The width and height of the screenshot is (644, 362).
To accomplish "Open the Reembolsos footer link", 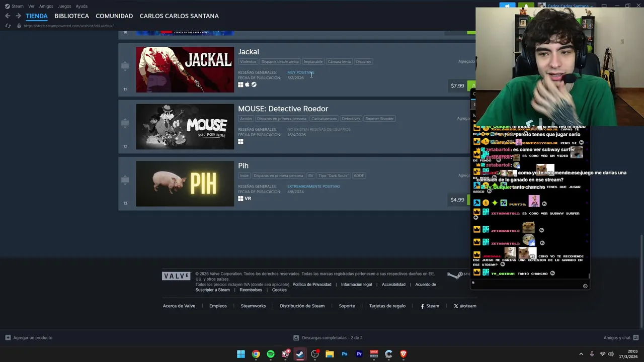I will [x=251, y=290].
